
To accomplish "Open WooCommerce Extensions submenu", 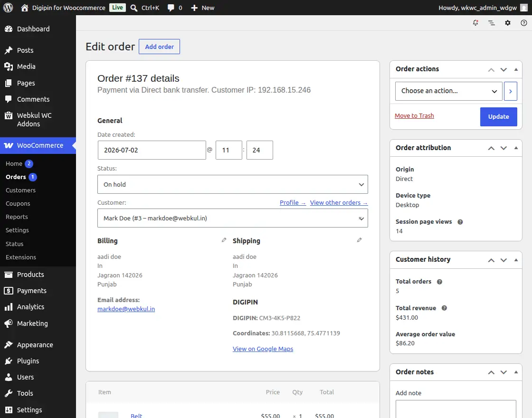I will pyautogui.click(x=21, y=257).
